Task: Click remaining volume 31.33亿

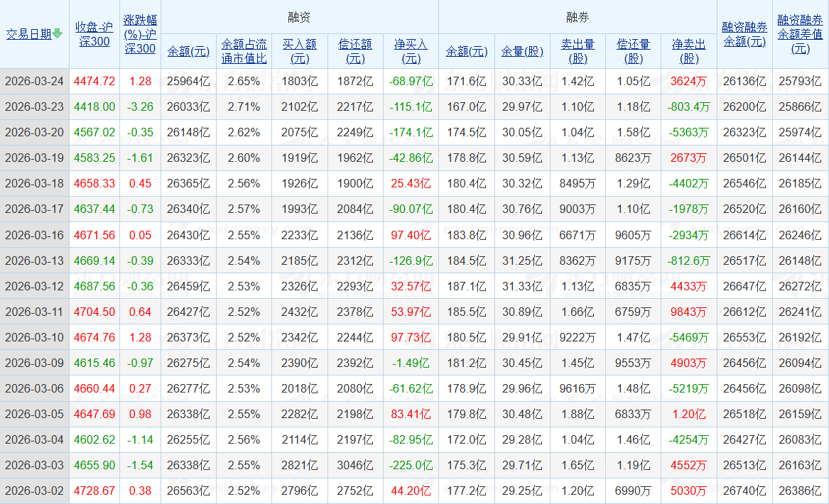Action: (522, 286)
